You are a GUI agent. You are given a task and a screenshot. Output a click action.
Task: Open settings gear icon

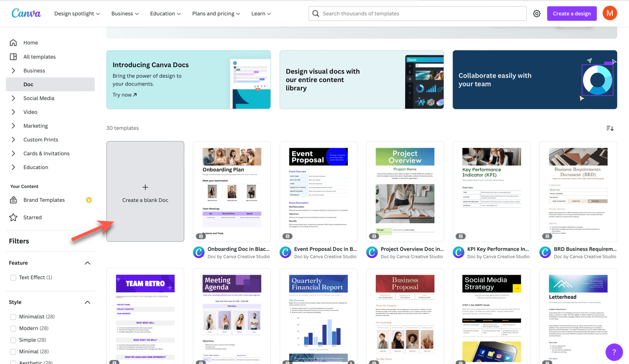(537, 14)
